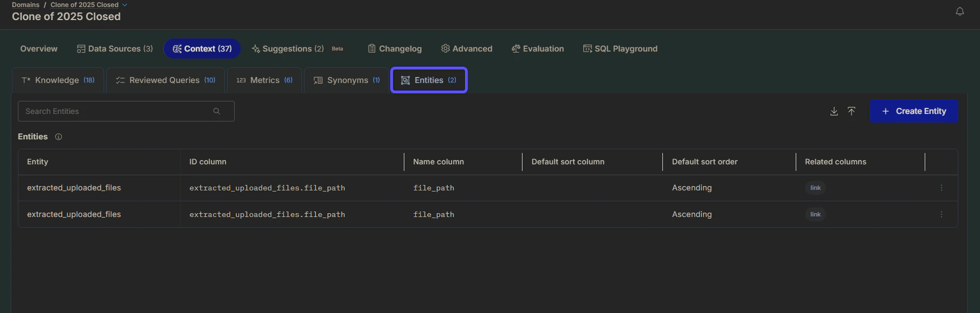
Task: Click the Default sort column header
Action: (x=568, y=162)
